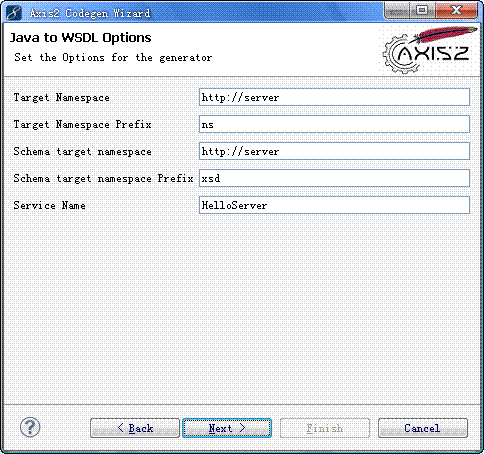This screenshot has height=454, width=484.
Task: Maximize the wizard window
Action: pos(422,11)
